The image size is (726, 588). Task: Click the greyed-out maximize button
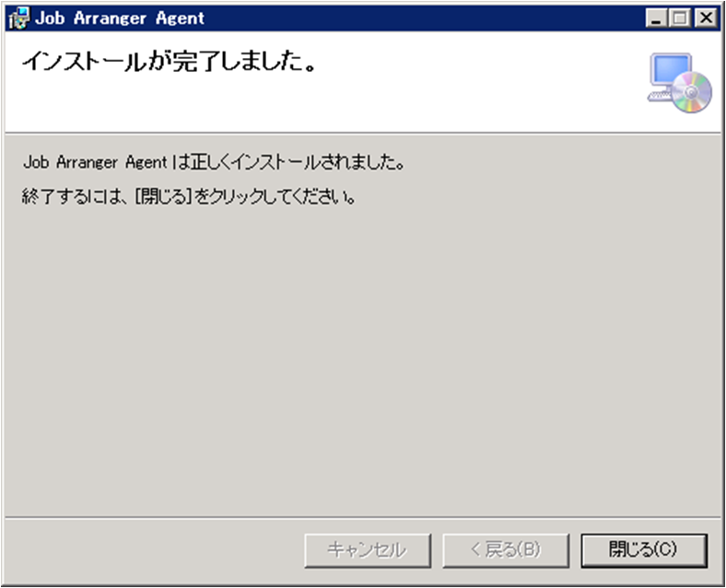click(680, 18)
